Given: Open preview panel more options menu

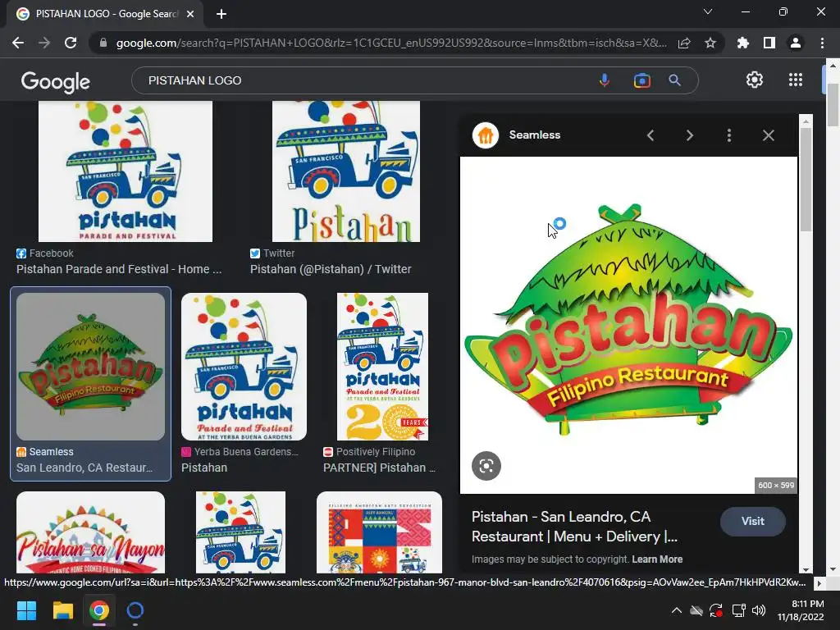Looking at the screenshot, I should 729,135.
